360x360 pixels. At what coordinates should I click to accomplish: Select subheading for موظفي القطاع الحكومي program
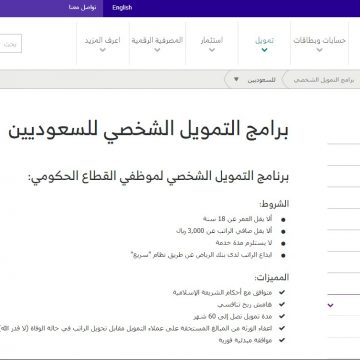pos(158,177)
